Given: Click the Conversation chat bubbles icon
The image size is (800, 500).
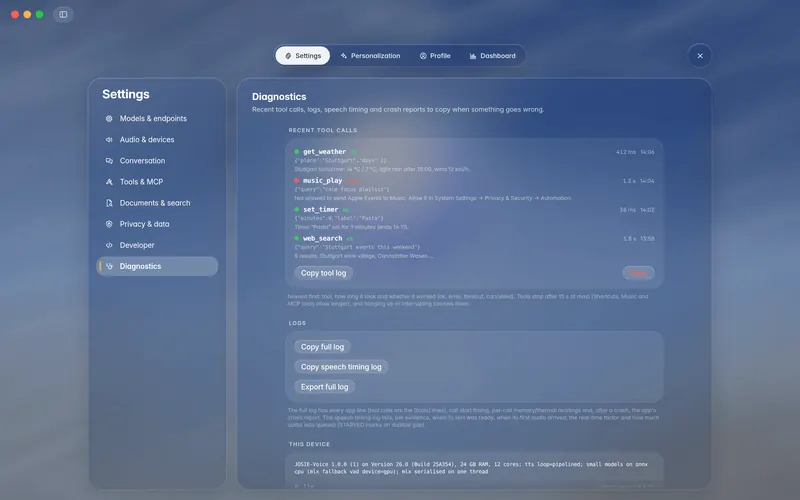Looking at the screenshot, I should (x=109, y=161).
